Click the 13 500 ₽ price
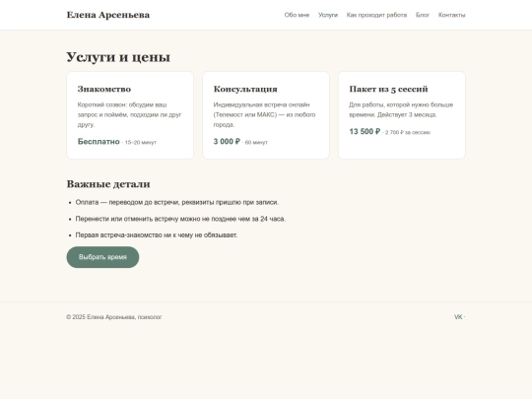Image resolution: width=532 pixels, height=399 pixels. [x=365, y=132]
